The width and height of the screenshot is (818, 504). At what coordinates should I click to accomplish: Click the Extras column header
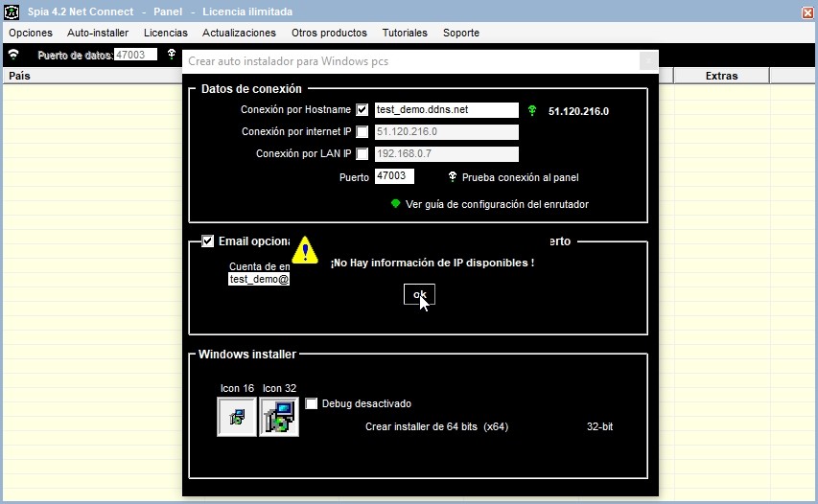coord(721,76)
